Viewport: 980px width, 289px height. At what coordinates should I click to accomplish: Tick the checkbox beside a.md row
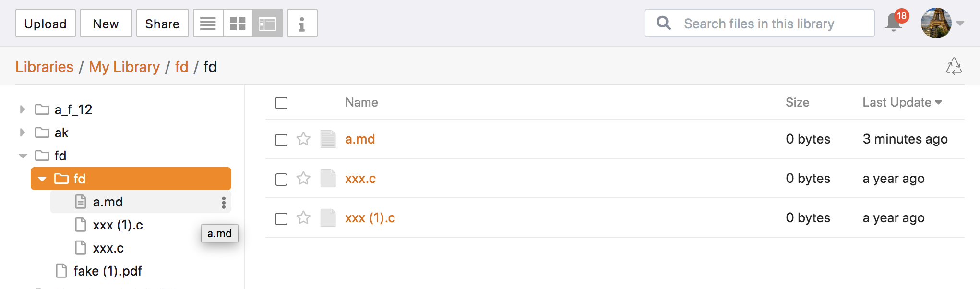click(281, 140)
